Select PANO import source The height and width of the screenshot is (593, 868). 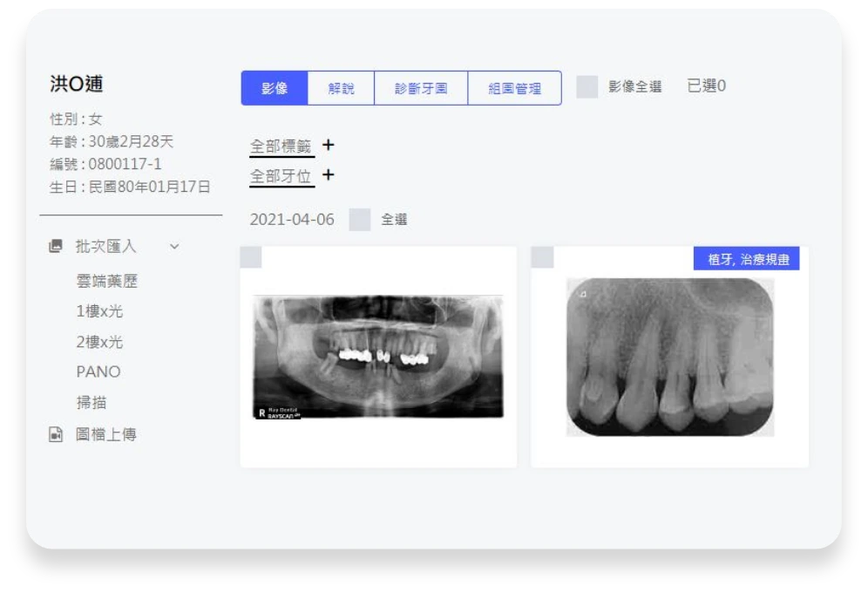coord(98,371)
